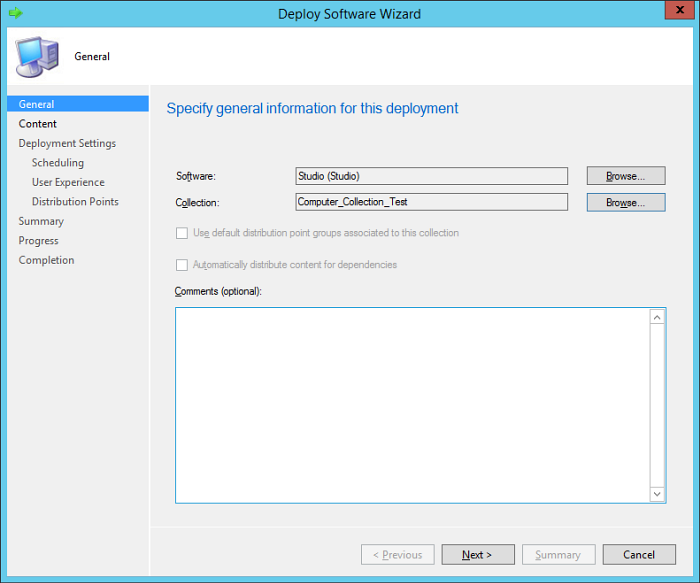Enable automatically distribute content for dependencies
700x583 pixels.
click(182, 265)
